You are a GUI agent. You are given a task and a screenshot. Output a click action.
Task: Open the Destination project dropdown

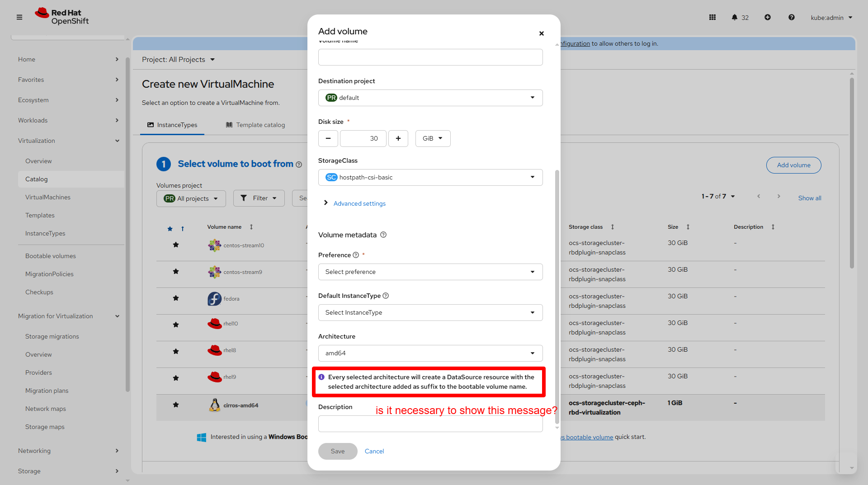pos(430,98)
